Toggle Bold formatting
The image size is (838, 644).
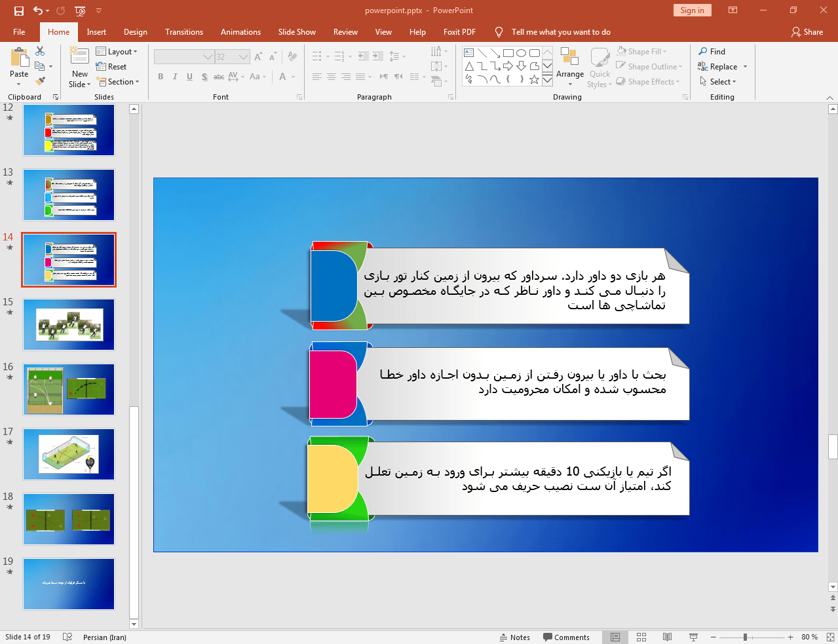[161, 77]
